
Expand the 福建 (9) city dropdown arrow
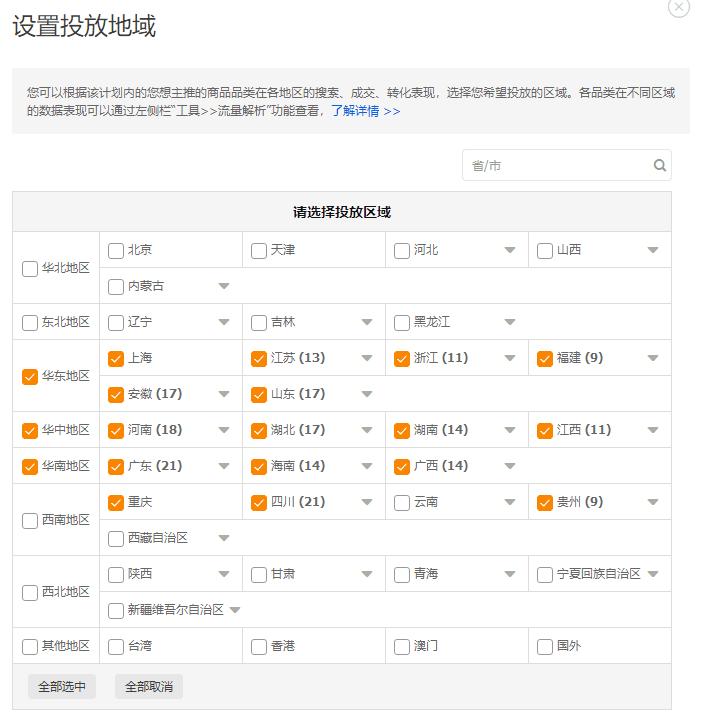653,358
